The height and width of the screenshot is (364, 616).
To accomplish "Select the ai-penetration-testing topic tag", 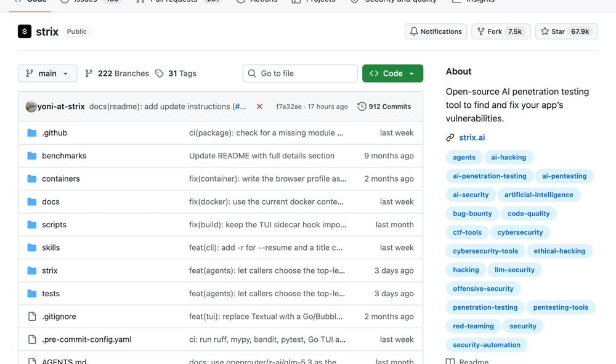I will tap(490, 176).
